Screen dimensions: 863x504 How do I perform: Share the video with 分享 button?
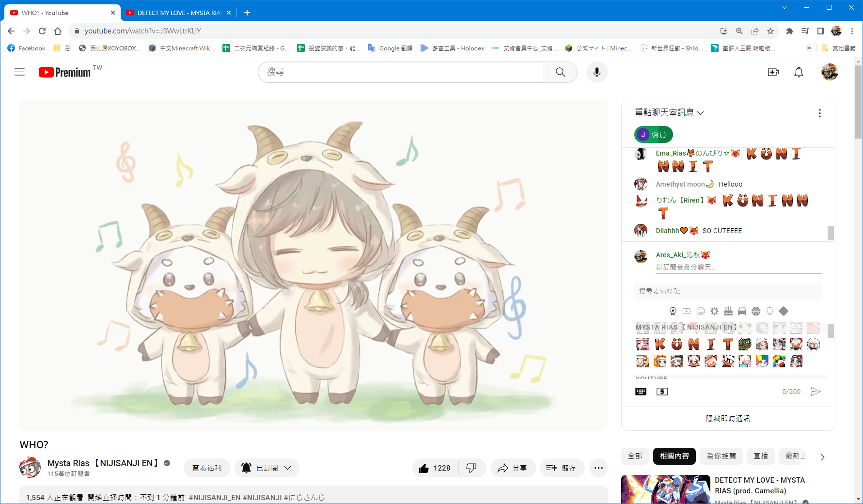[513, 468]
